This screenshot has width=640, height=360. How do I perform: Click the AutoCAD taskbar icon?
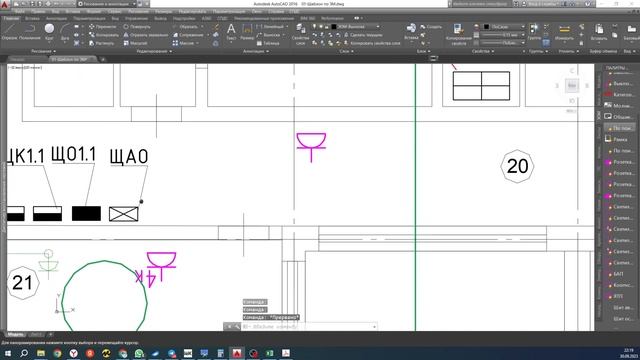pos(237,353)
